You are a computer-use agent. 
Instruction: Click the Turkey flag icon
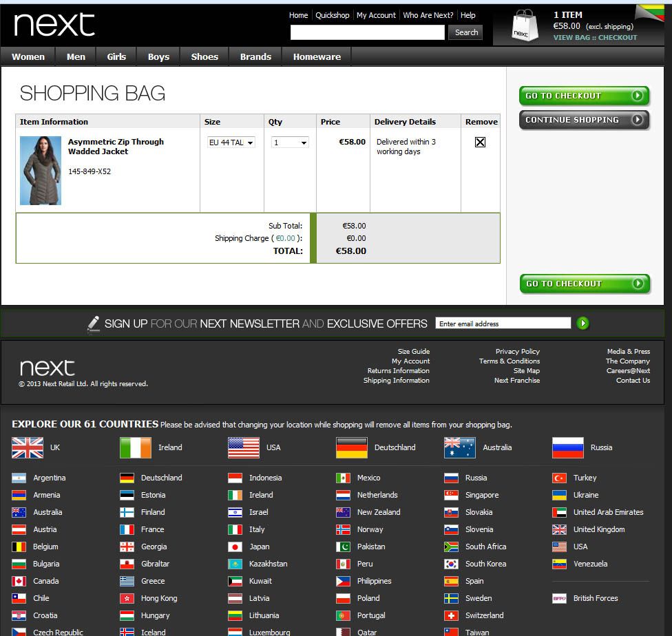pyautogui.click(x=559, y=478)
